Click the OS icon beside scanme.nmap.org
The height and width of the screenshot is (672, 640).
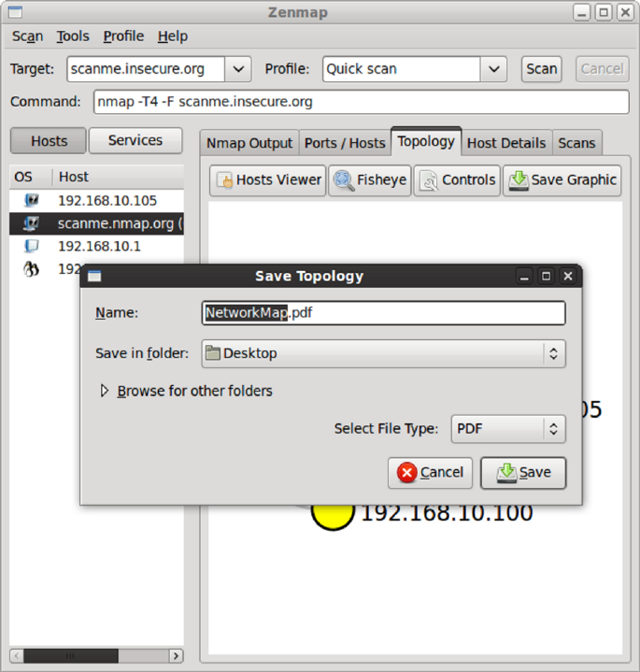(32, 223)
